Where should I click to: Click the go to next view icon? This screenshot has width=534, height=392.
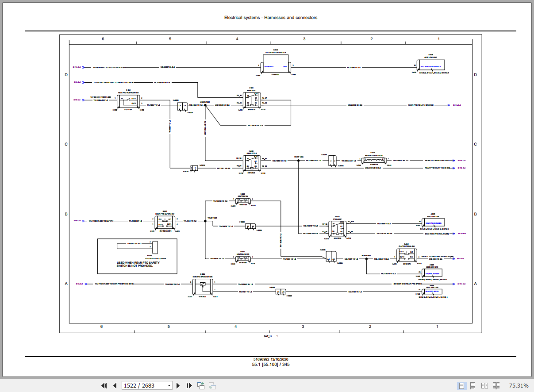212,385
